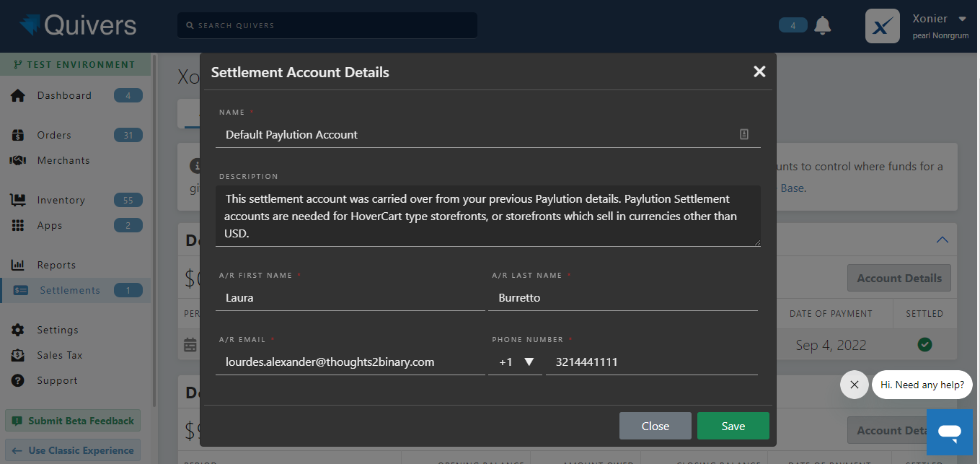The image size is (980, 464).
Task: Click the Hi. Need any help? message
Action: pos(922,385)
